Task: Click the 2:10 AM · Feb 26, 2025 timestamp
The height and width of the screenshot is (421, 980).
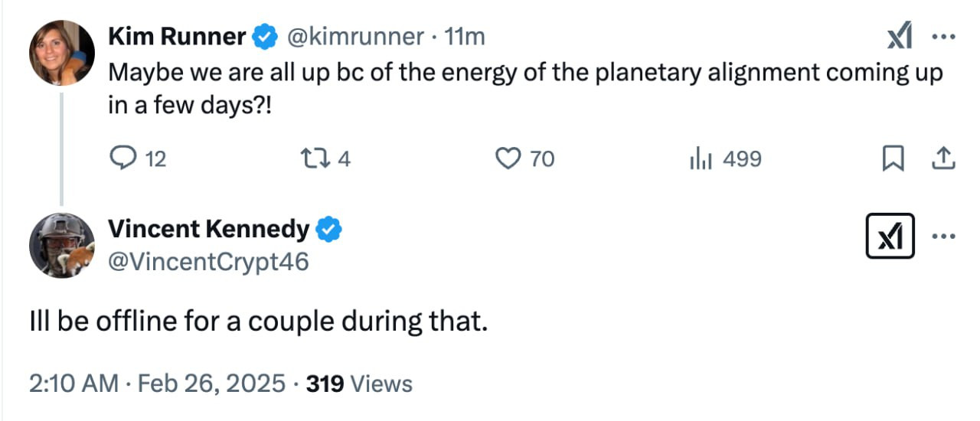Action: [x=156, y=383]
